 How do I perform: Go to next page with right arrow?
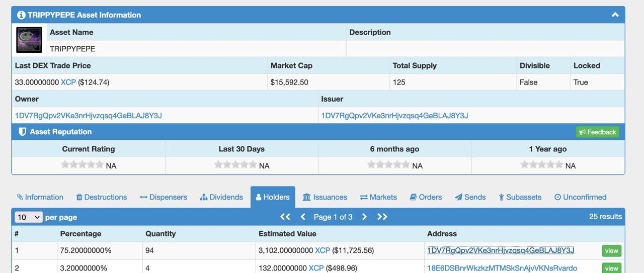click(x=364, y=217)
